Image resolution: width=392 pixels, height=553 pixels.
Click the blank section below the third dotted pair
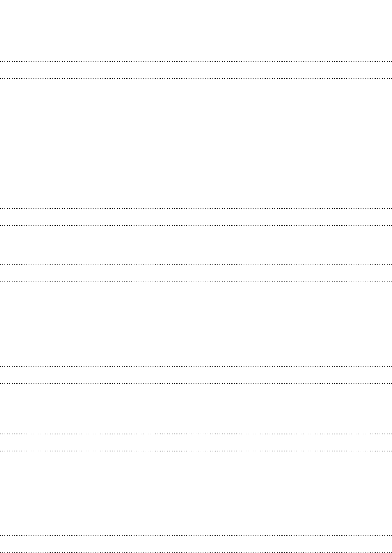click(x=196, y=324)
